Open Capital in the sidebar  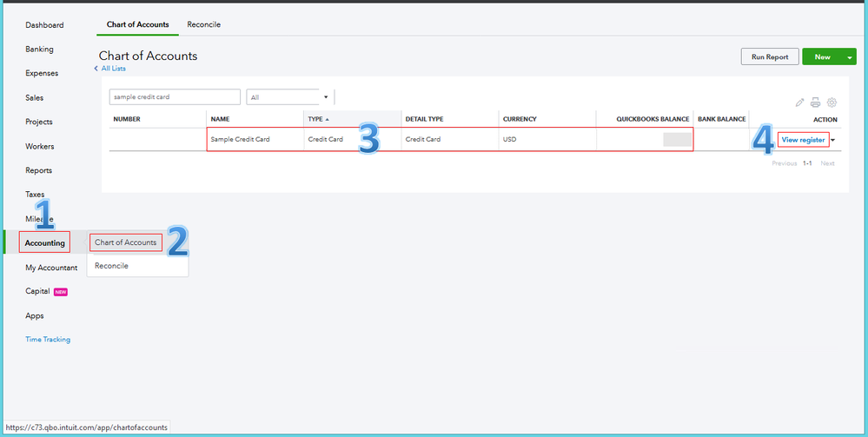pyautogui.click(x=37, y=291)
